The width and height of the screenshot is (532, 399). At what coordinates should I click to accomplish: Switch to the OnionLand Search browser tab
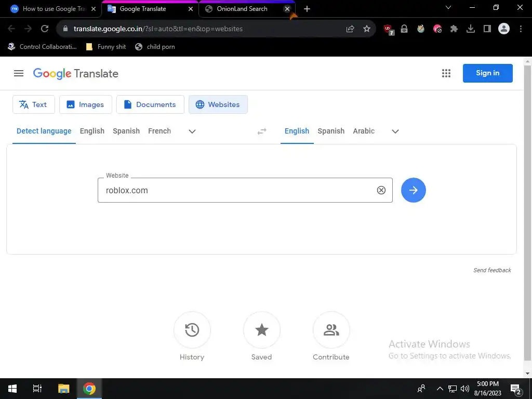click(x=242, y=9)
